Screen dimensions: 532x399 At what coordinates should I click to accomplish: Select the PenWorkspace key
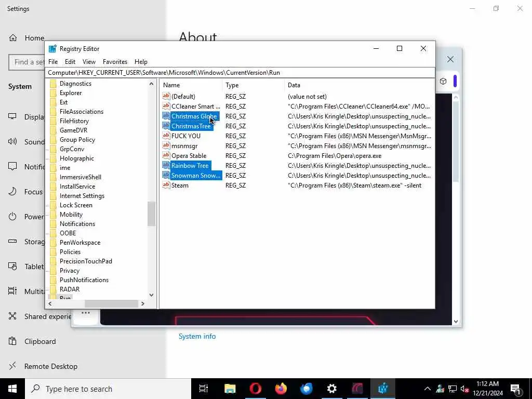point(80,243)
